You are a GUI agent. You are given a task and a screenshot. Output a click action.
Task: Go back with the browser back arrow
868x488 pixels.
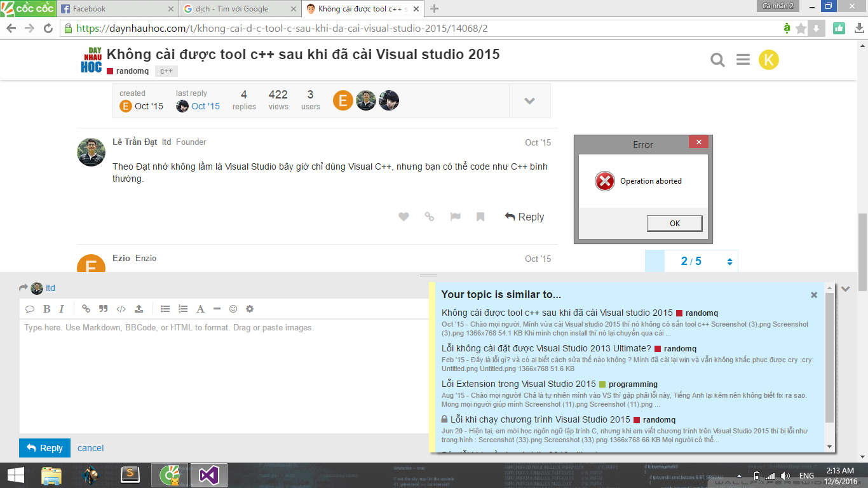[11, 29]
